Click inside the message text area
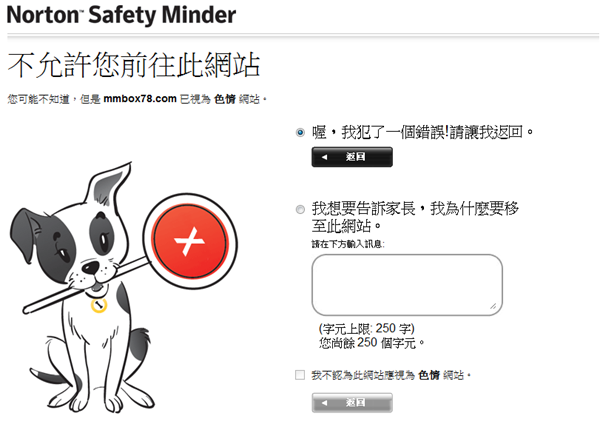The height and width of the screenshot is (430, 600). click(x=407, y=285)
